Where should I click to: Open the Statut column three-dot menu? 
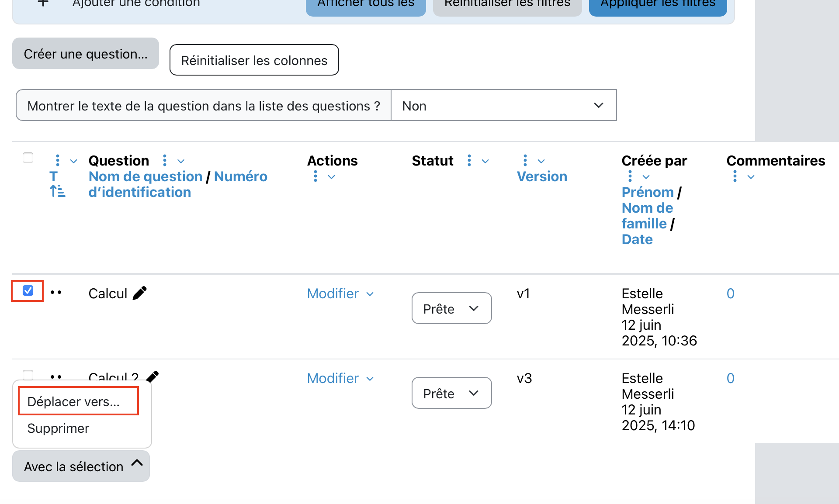coord(469,161)
